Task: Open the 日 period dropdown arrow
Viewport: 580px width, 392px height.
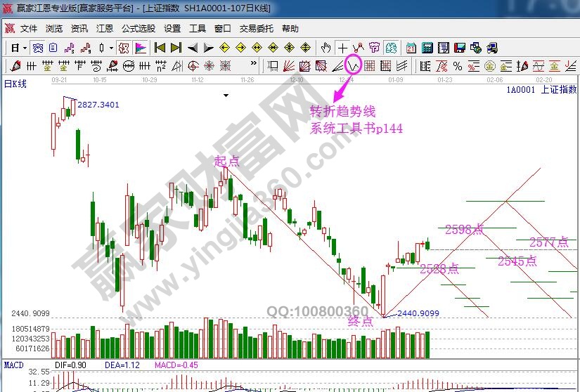Action: (x=25, y=48)
